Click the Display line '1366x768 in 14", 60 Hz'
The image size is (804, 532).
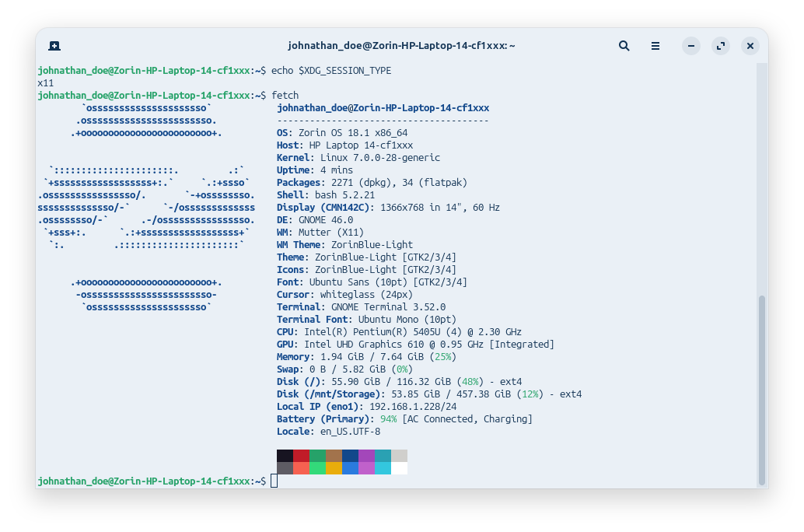click(x=440, y=207)
